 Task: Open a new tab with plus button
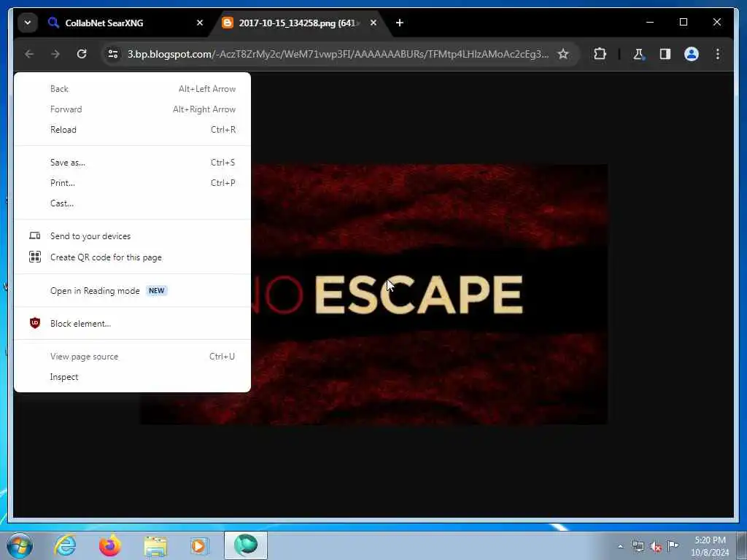click(400, 23)
